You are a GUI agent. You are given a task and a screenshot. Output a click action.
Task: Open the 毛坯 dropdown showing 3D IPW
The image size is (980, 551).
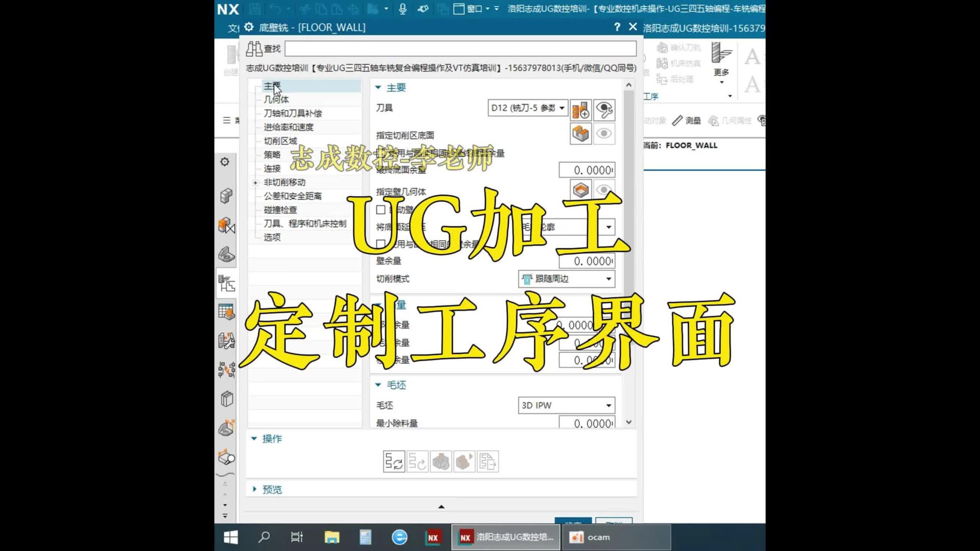pos(567,405)
